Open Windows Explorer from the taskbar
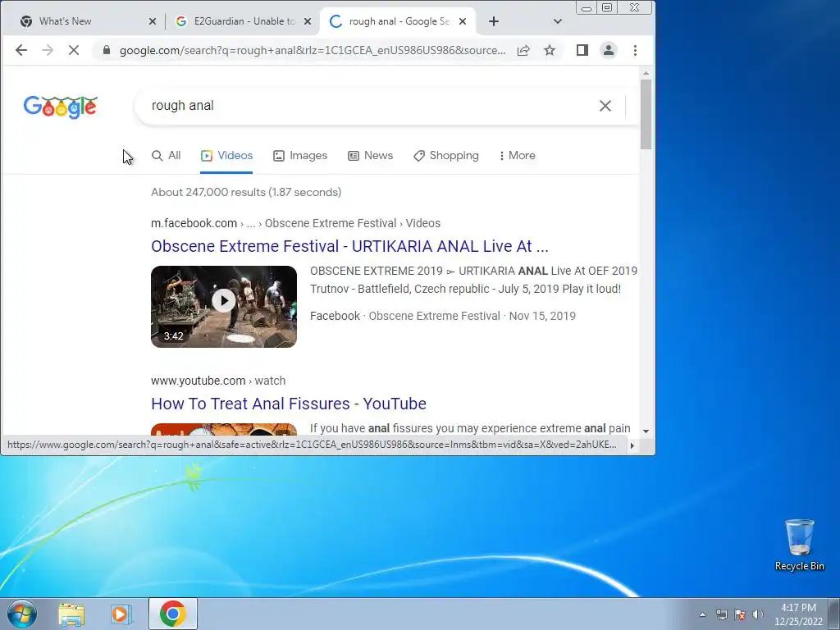The height and width of the screenshot is (630, 840). pyautogui.click(x=71, y=614)
